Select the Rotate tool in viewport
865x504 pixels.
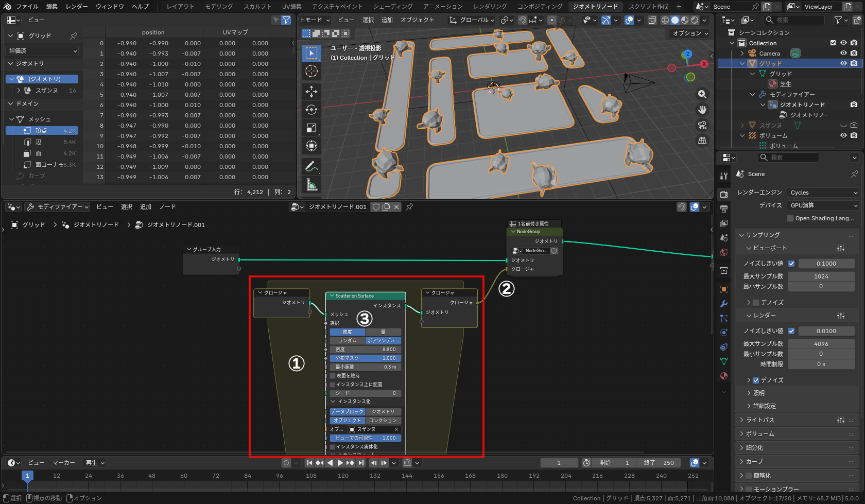(x=312, y=110)
